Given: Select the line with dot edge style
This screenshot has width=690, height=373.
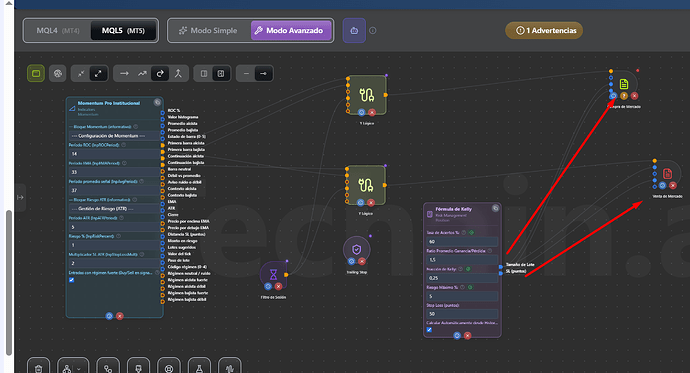Looking at the screenshot, I should (x=263, y=73).
